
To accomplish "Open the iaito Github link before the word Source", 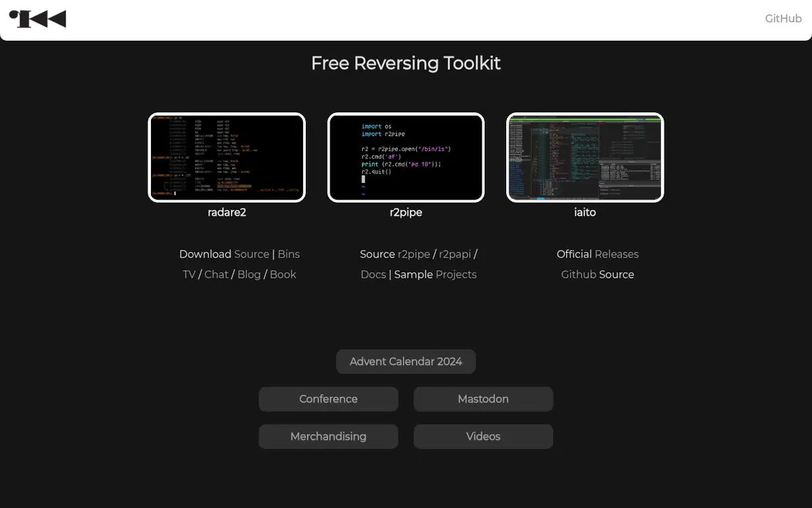I will (579, 274).
